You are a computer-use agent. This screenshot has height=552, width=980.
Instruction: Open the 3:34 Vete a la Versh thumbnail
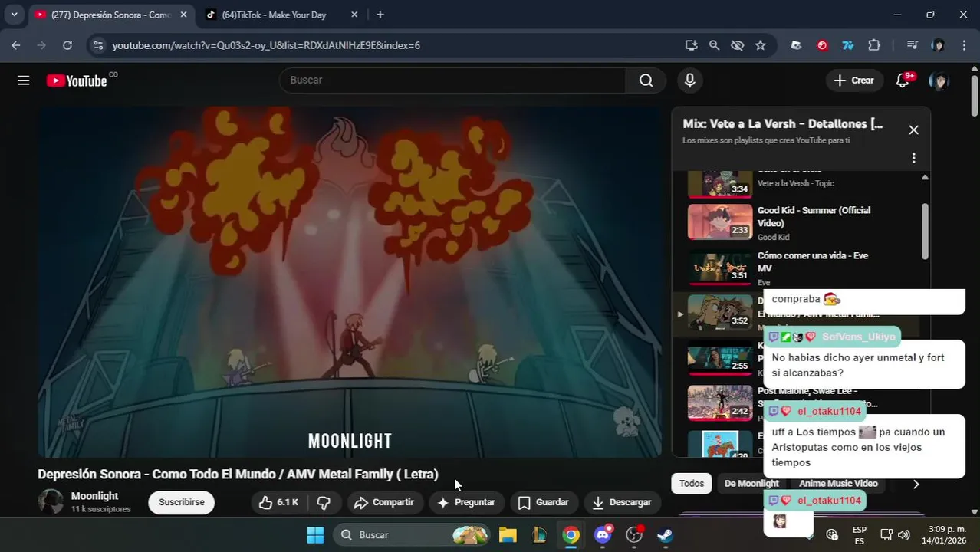point(720,184)
